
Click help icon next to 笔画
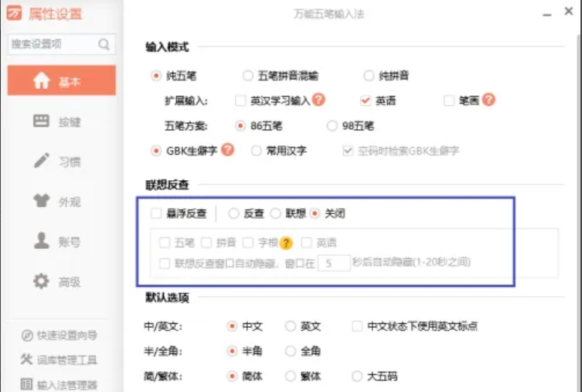(488, 100)
